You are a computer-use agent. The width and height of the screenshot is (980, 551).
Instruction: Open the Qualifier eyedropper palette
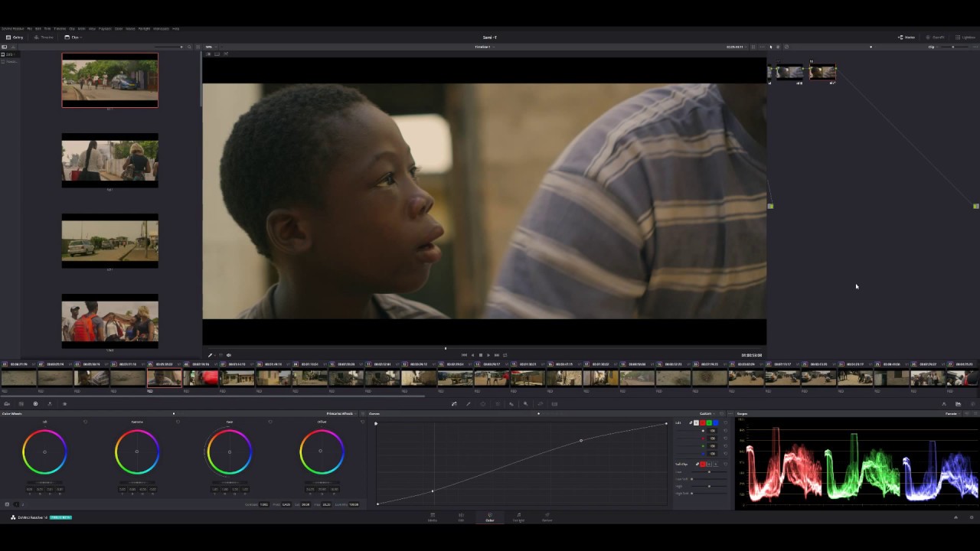pos(469,403)
